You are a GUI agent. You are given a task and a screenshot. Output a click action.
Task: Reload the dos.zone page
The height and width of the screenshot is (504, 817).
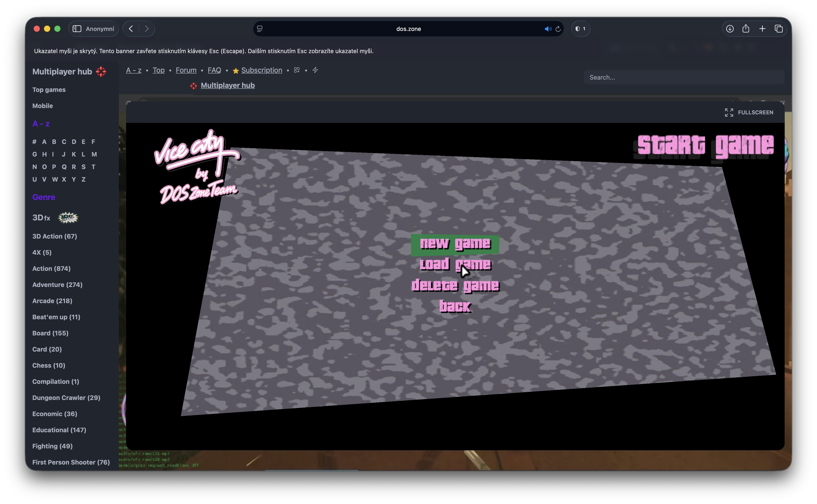(x=558, y=29)
